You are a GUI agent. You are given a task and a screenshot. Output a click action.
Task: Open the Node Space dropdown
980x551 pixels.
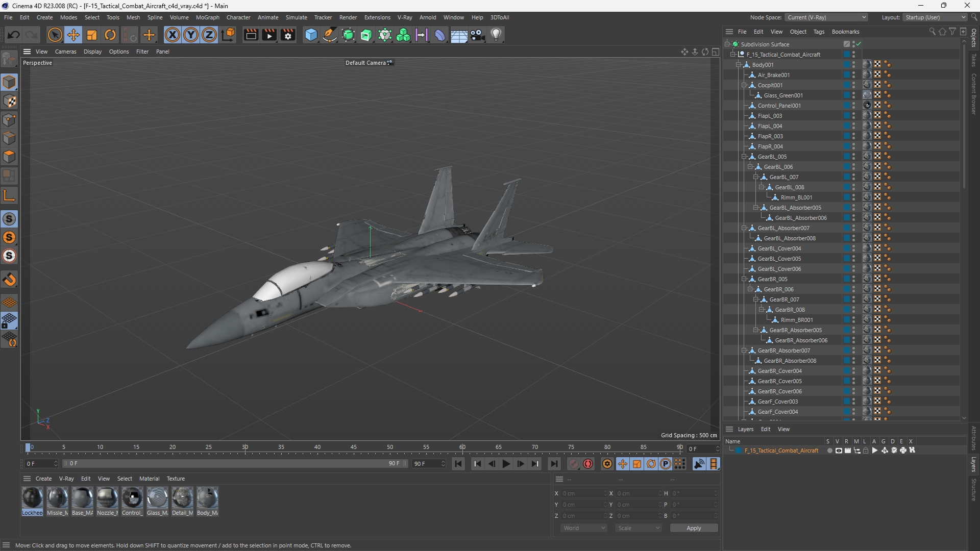tap(826, 17)
